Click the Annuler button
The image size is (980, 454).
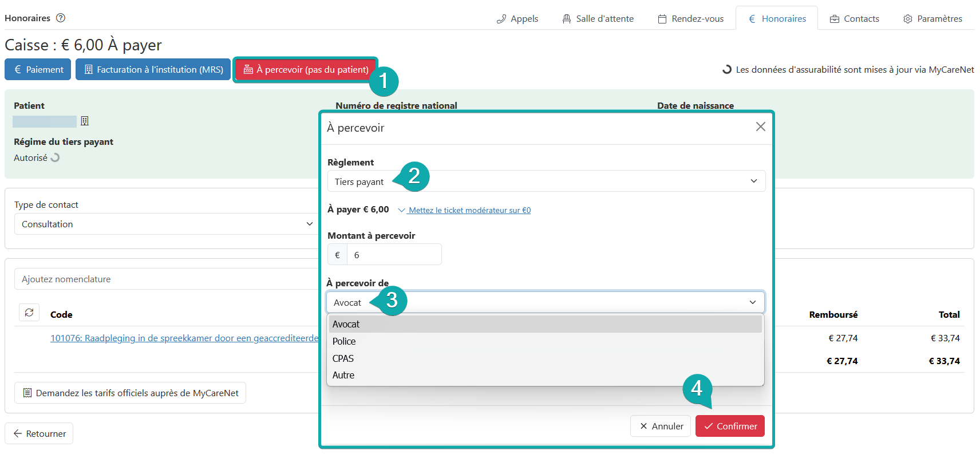coord(661,426)
